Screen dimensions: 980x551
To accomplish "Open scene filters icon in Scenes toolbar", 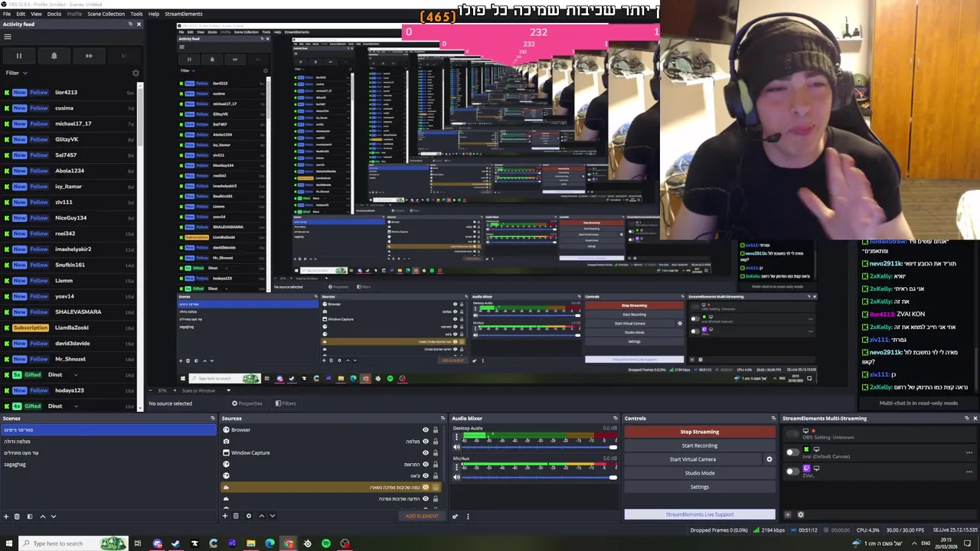I will [x=30, y=517].
